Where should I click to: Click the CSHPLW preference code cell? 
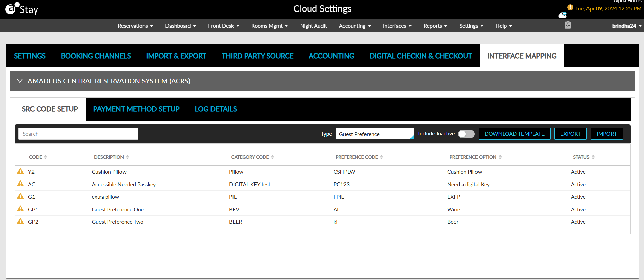pos(345,172)
